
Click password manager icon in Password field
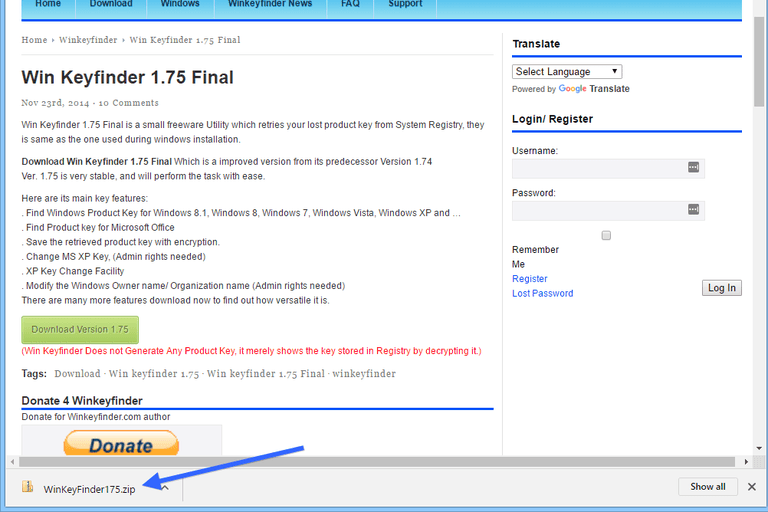coord(694,210)
